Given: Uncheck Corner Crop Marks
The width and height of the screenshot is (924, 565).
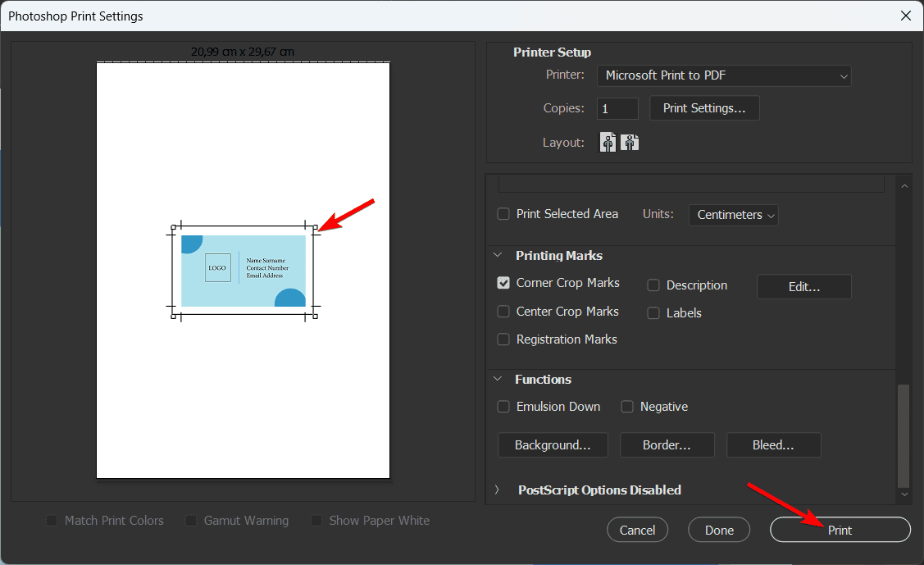Looking at the screenshot, I should coord(503,283).
